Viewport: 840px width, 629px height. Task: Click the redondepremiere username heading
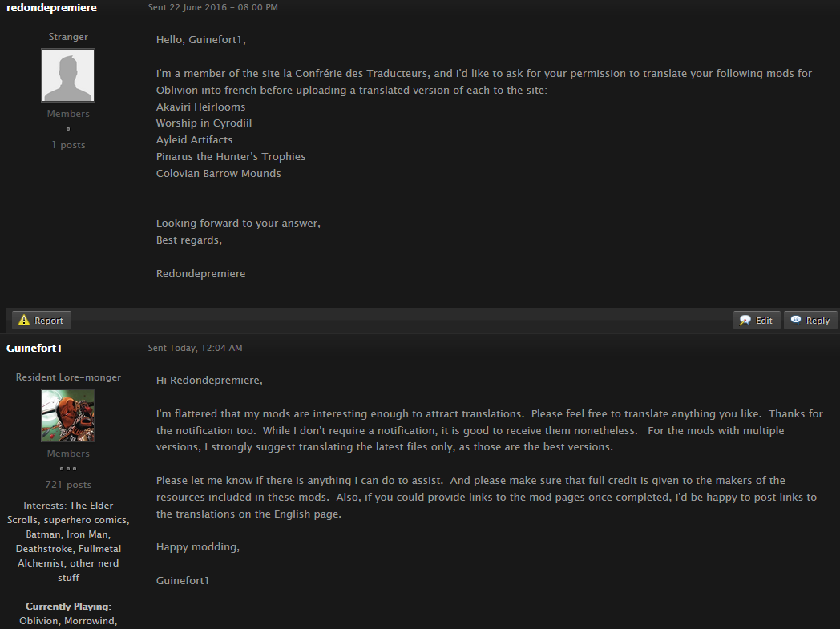tap(51, 7)
